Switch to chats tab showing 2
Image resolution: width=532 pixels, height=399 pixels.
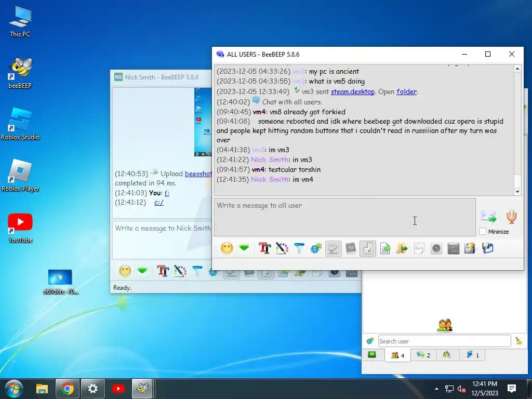423,355
